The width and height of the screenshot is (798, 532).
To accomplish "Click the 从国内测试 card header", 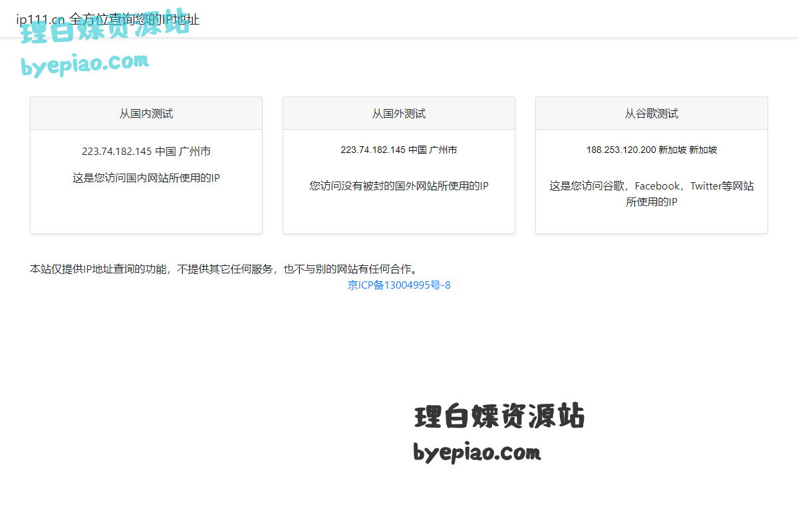I will [146, 114].
